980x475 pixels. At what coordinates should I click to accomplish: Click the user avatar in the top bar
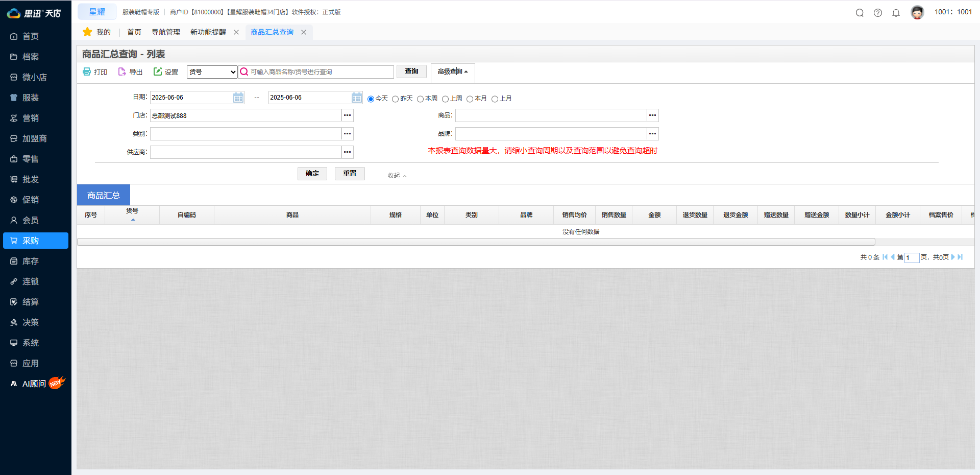tap(917, 12)
